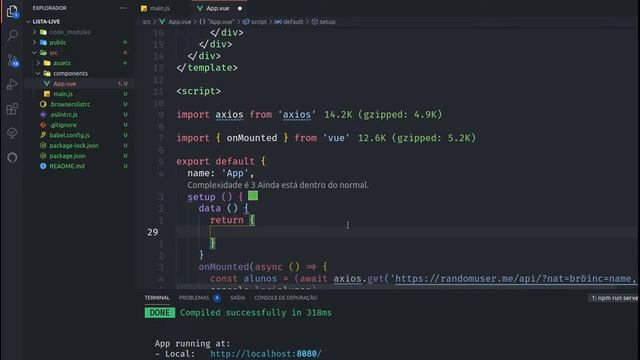Screen dimensions: 640x360
Task: Click the randomuser.me API URL in code
Action: pyautogui.click(x=515, y=279)
